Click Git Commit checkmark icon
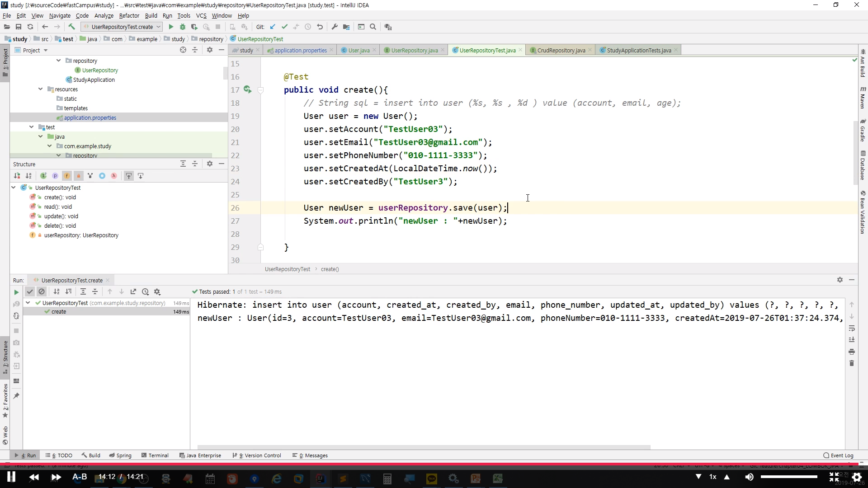 284,27
